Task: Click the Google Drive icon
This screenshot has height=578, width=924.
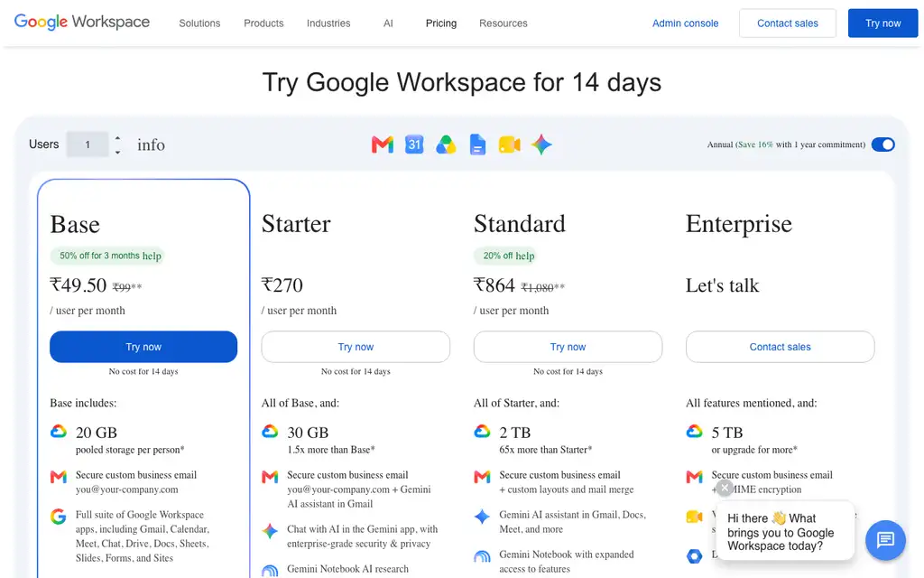Action: 446,144
